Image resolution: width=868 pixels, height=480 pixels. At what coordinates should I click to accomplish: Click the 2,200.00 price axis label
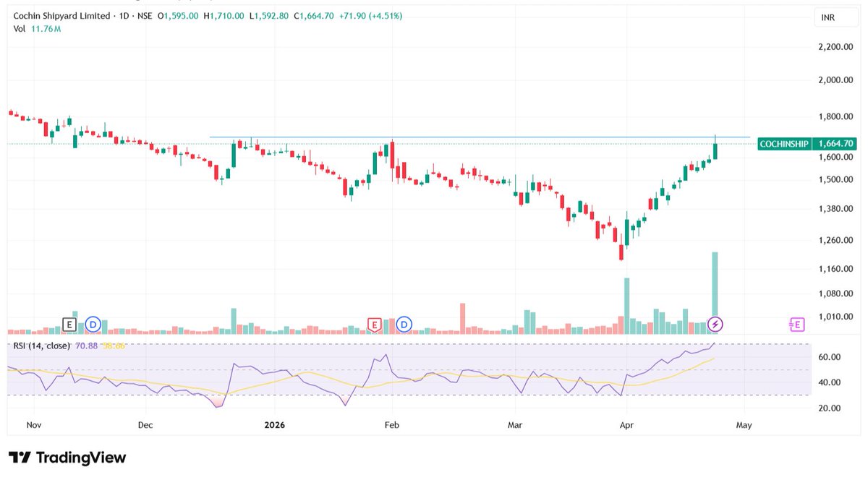[837, 47]
